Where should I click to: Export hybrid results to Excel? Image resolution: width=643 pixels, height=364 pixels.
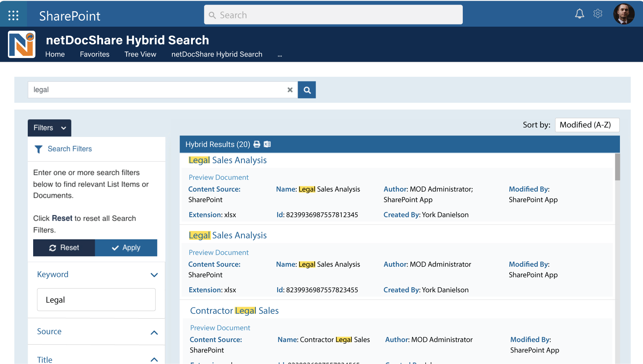pos(267,144)
